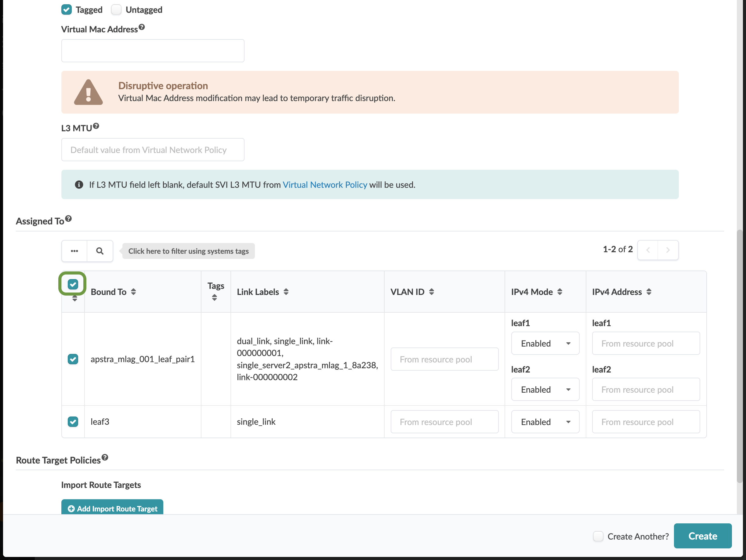
Task: Click the Virtual Mac Address help icon
Action: pos(142,27)
